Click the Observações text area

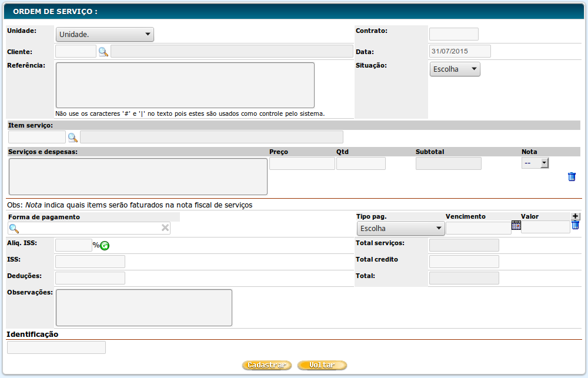(143, 307)
